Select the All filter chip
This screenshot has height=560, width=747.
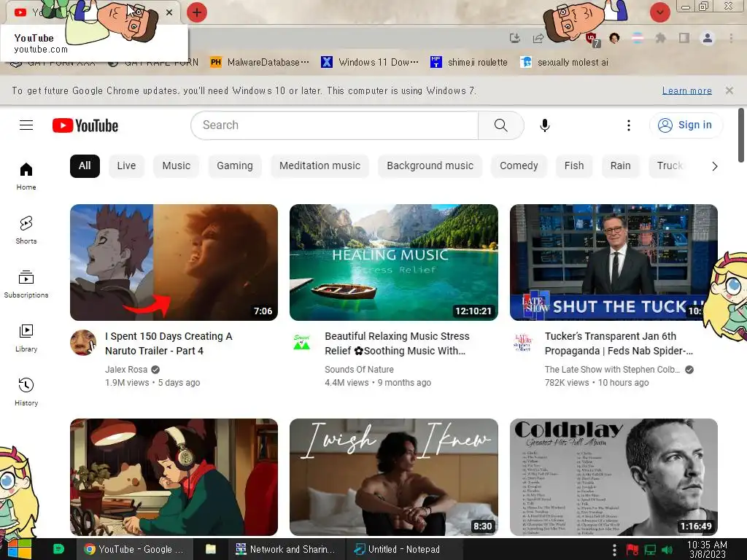85,166
